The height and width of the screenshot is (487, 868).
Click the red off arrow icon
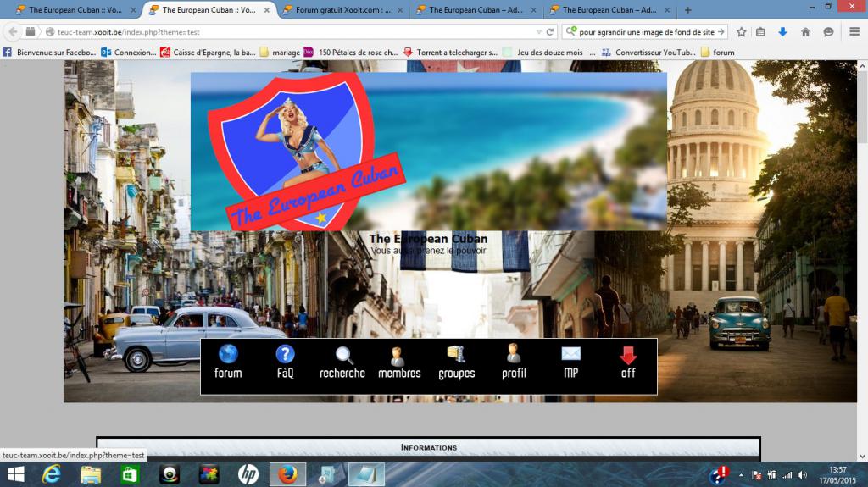tap(628, 355)
